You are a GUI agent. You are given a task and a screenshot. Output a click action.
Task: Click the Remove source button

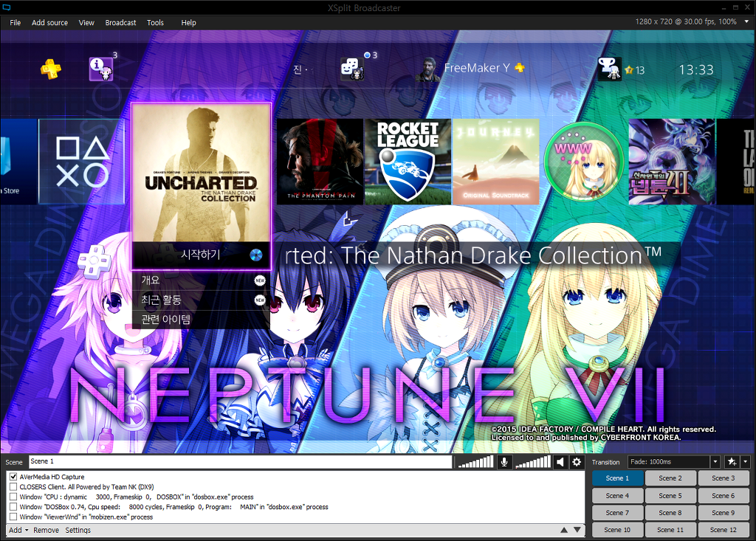[46, 530]
